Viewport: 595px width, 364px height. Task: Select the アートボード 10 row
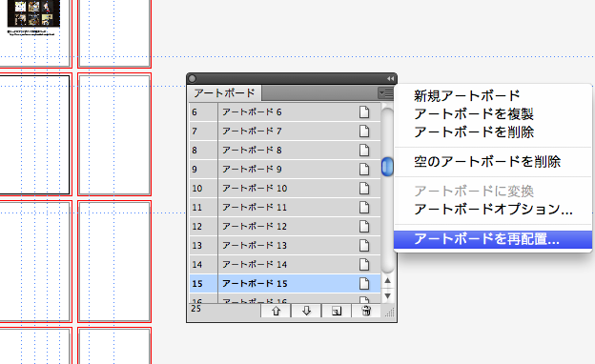click(x=285, y=188)
